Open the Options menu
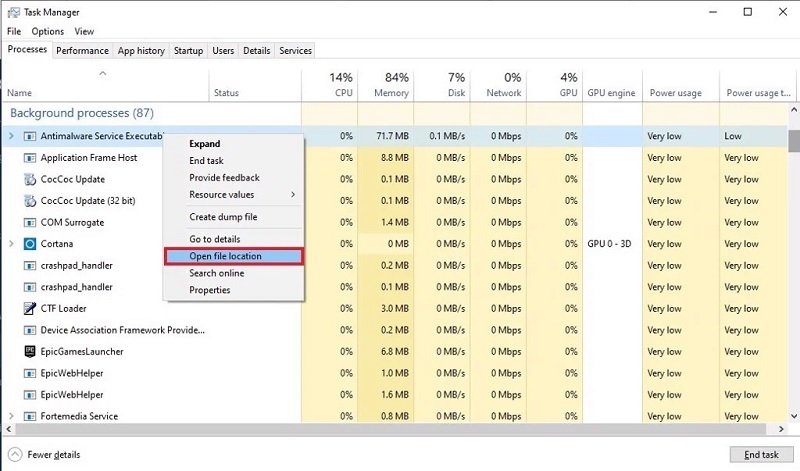Image resolution: width=800 pixels, height=471 pixels. pyautogui.click(x=47, y=31)
